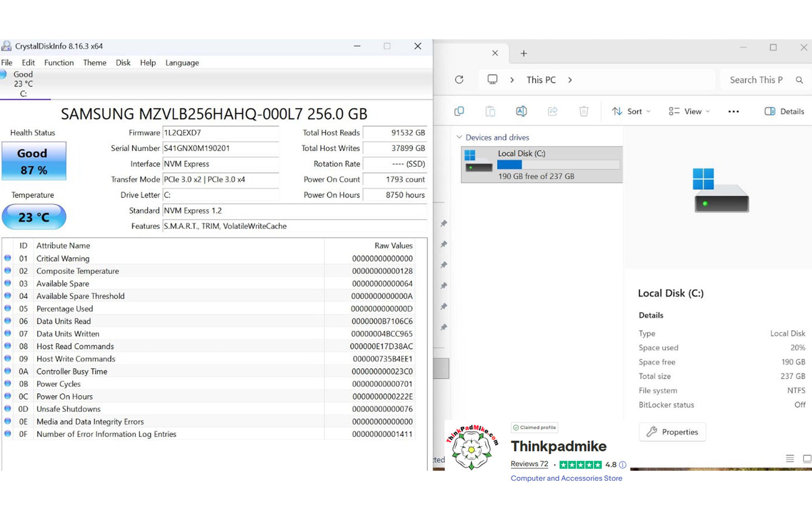
Task: Click the status light beside Unsafe Shutdowns
Action: [7, 409]
